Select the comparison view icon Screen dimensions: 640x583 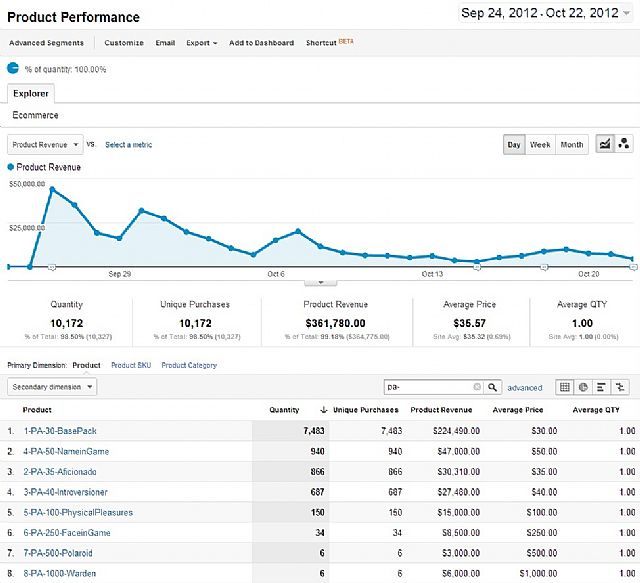[x=621, y=386]
